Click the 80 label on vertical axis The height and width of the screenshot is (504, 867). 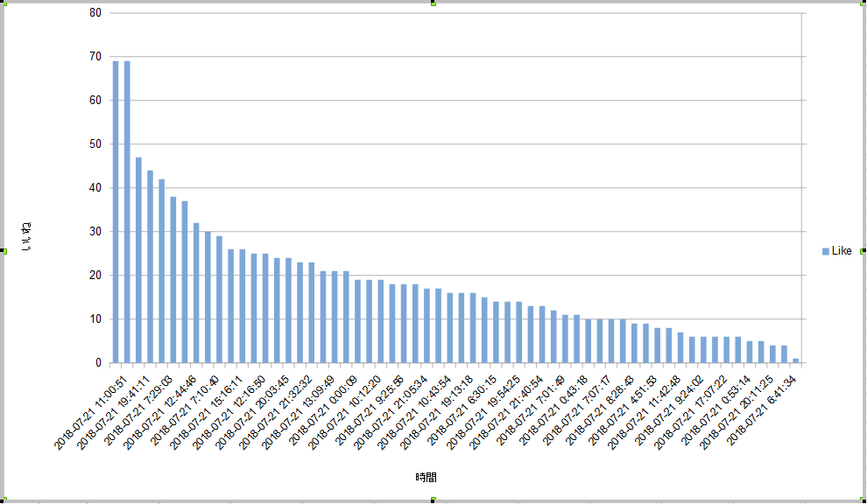pyautogui.click(x=95, y=13)
